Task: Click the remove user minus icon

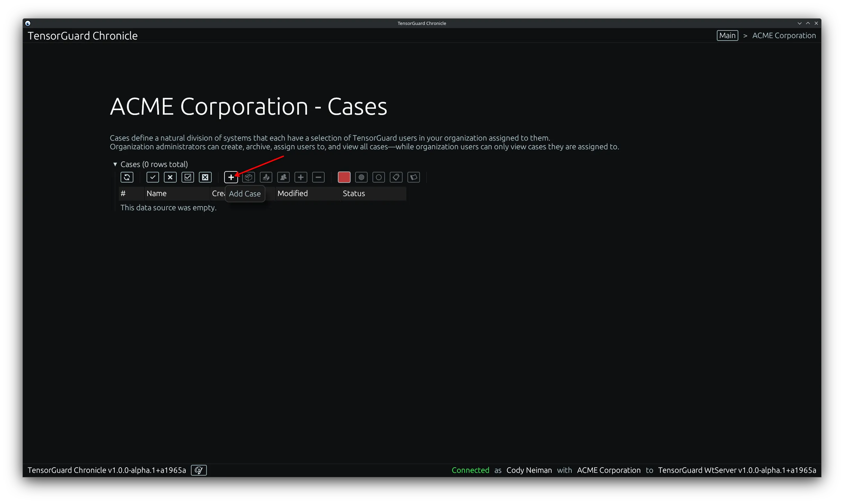Action: (318, 177)
